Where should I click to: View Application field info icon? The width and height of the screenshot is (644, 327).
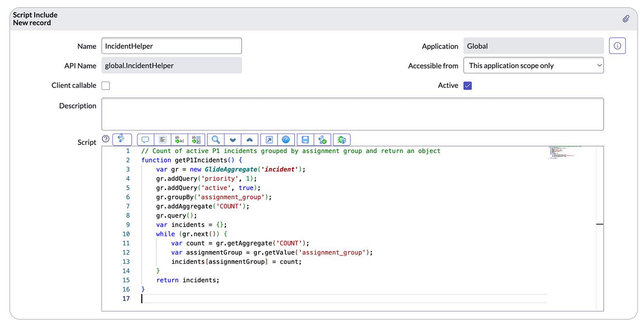pyautogui.click(x=617, y=46)
